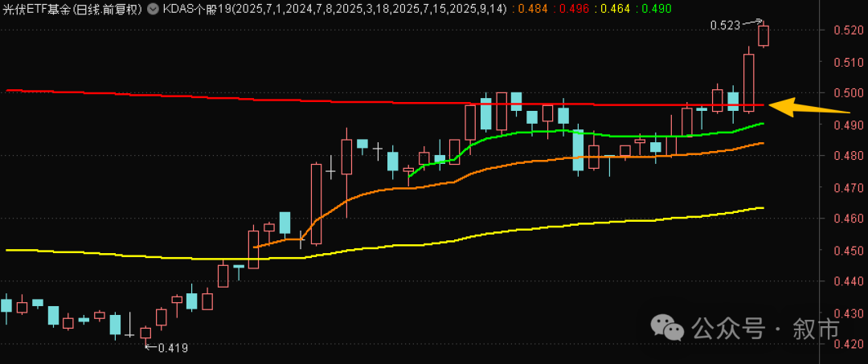Click the 0.490 price axis label
Screen dimensions: 868x364
pos(850,125)
